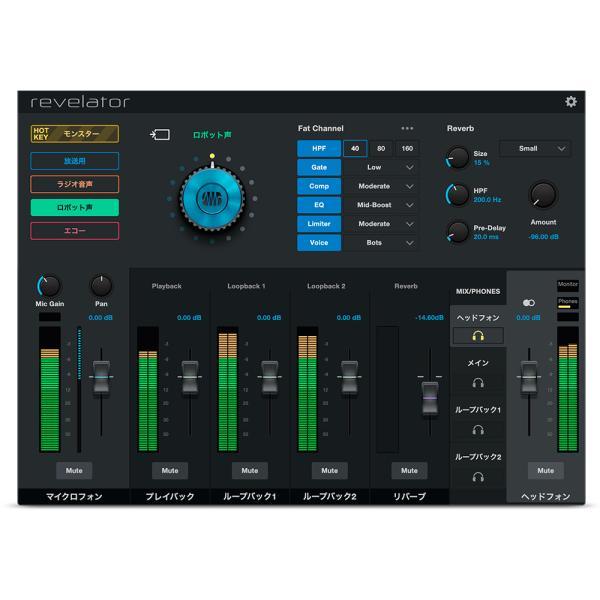
Task: Open the Limiter Moderate dropdown
Action: pos(381,223)
